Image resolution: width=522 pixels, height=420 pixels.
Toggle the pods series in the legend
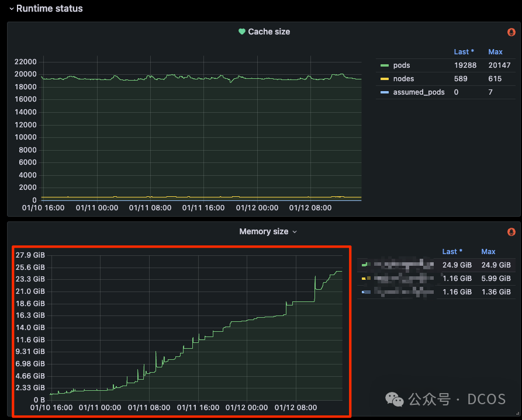tap(402, 65)
